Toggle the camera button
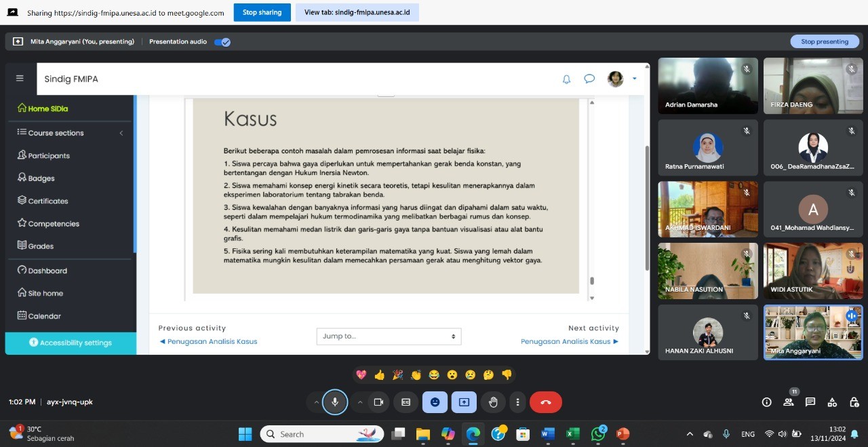The height and width of the screenshot is (447, 868). pyautogui.click(x=378, y=402)
